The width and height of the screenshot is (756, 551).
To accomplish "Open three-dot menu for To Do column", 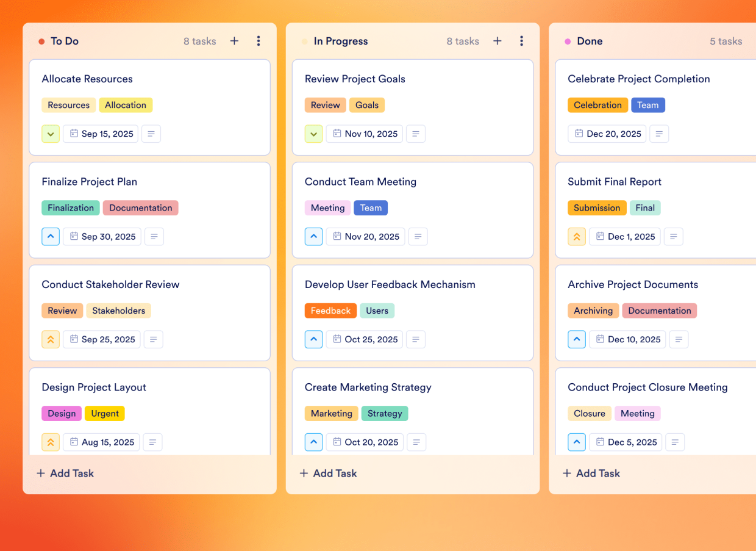I will point(259,41).
